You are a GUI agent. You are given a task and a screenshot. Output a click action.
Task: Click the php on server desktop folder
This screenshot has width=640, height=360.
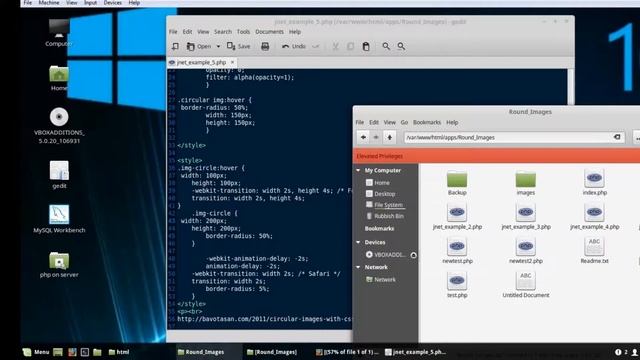point(59,264)
